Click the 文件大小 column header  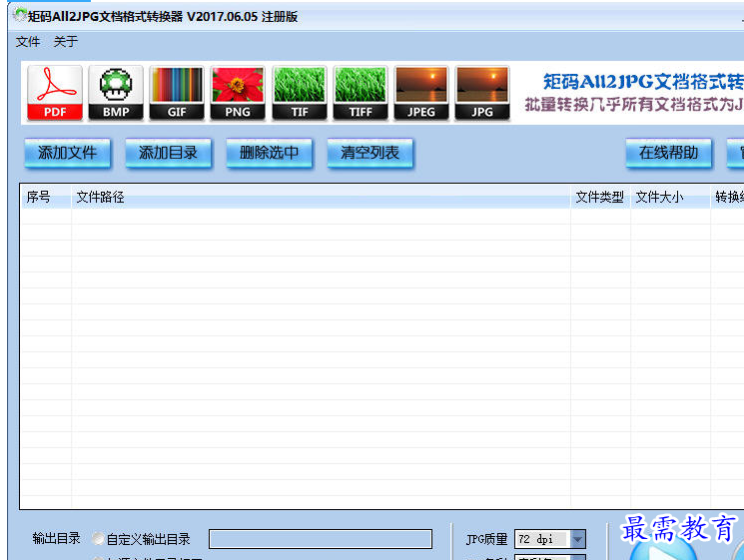(670, 197)
